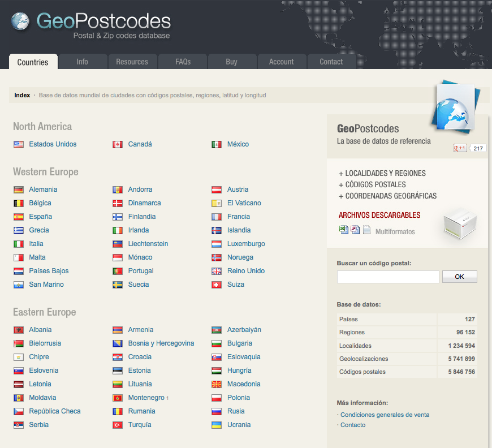Select the Countries tab
The height and width of the screenshot is (448, 492).
tap(33, 62)
